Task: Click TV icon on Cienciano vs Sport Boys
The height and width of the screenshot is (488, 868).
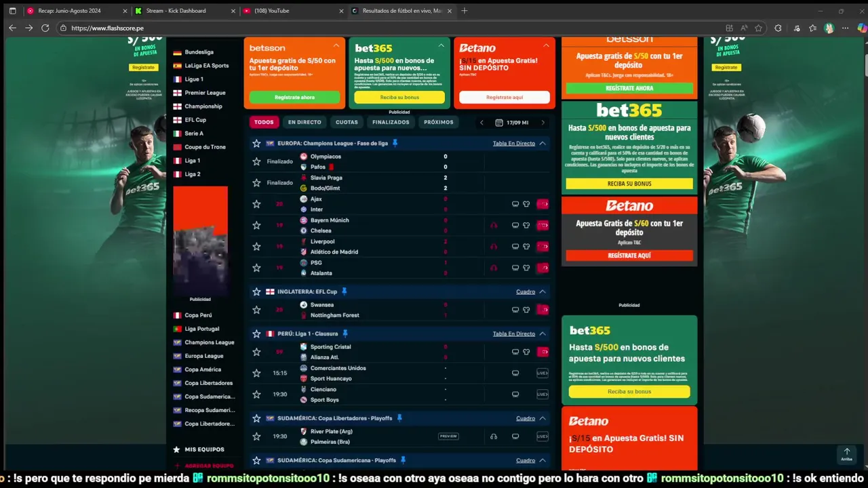Action: click(x=515, y=394)
